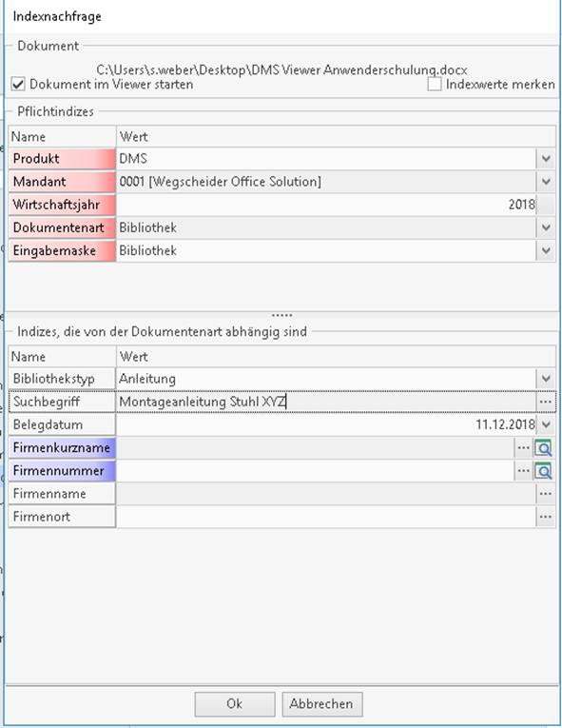Open search icon for Firmennummer
The height and width of the screenshot is (728, 562).
[543, 471]
